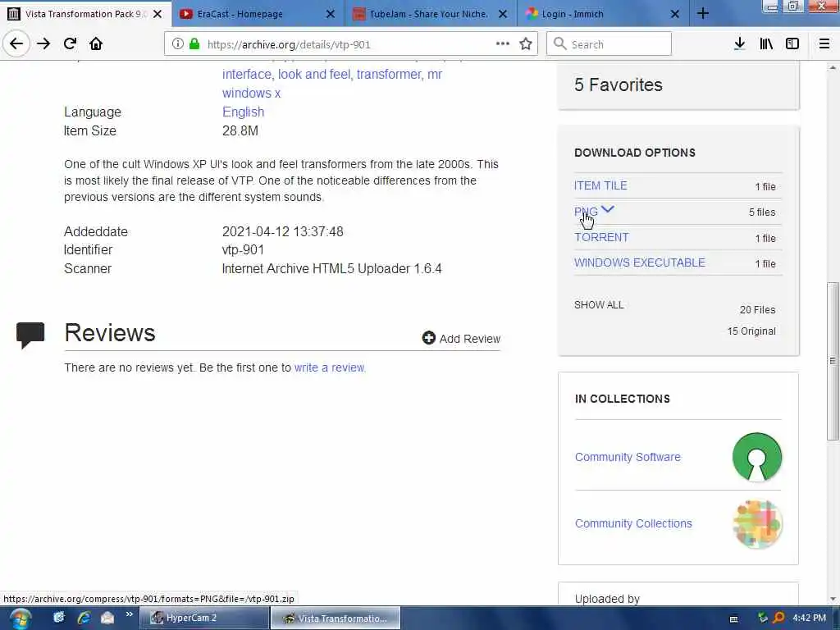
Task: Open the Windows Start orb
Action: click(20, 619)
